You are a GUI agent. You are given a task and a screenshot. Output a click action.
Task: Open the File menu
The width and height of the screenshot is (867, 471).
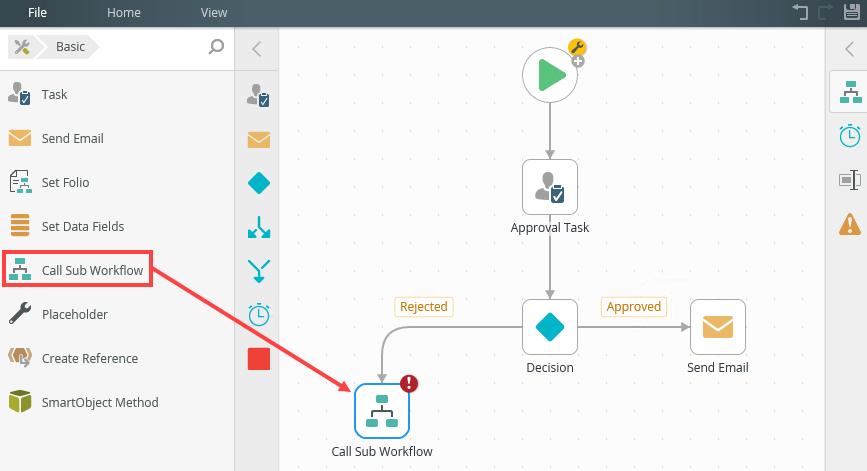click(x=37, y=13)
